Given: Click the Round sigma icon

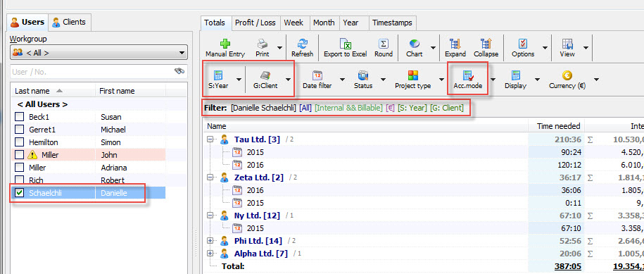Looking at the screenshot, I should click(x=383, y=44).
